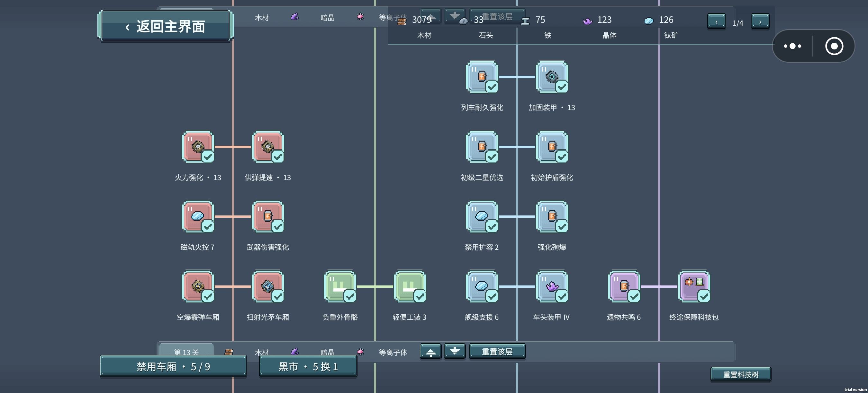
Task: Open the three-dot more menu
Action: (792, 46)
